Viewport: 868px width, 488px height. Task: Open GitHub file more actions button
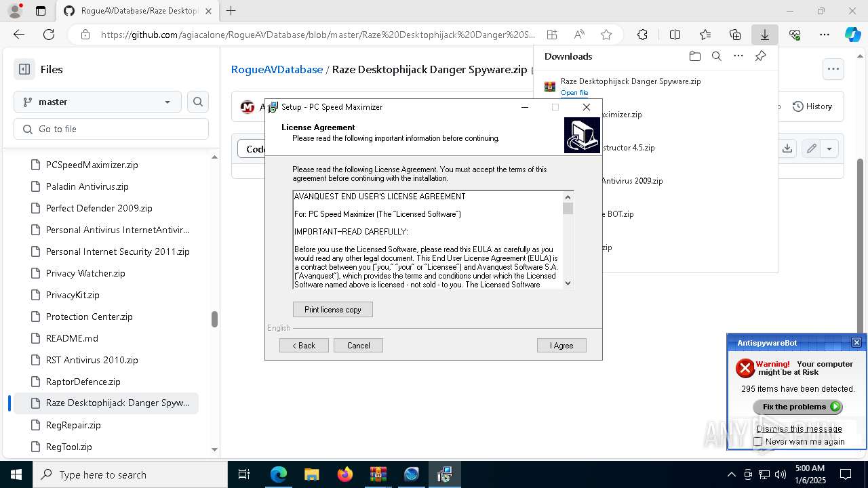(x=833, y=68)
